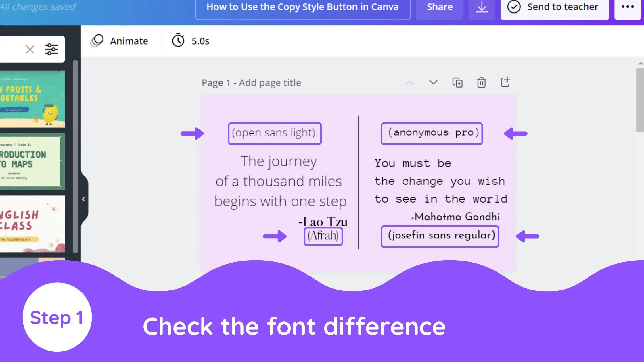Click the Animate icon

click(x=97, y=41)
